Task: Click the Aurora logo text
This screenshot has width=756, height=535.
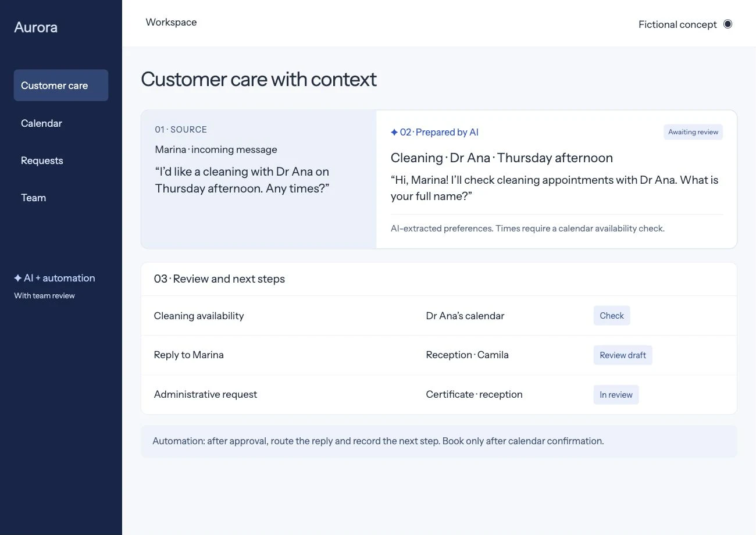Action: (36, 27)
